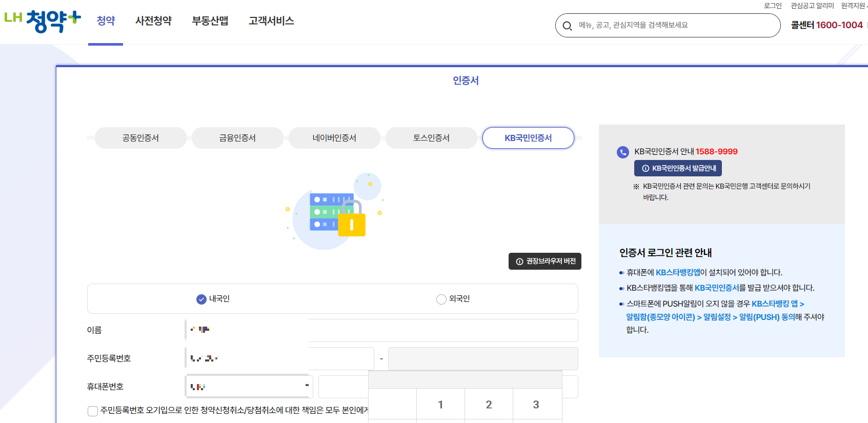Viewport: 868px width, 423px height.
Task: Click the 1588-9999 phone number
Action: pyautogui.click(x=717, y=152)
